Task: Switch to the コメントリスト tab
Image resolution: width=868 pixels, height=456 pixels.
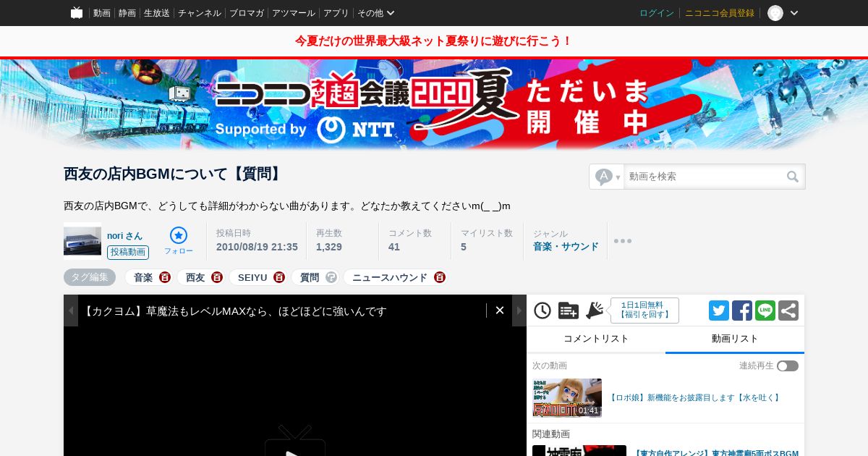Action: pyautogui.click(x=596, y=339)
